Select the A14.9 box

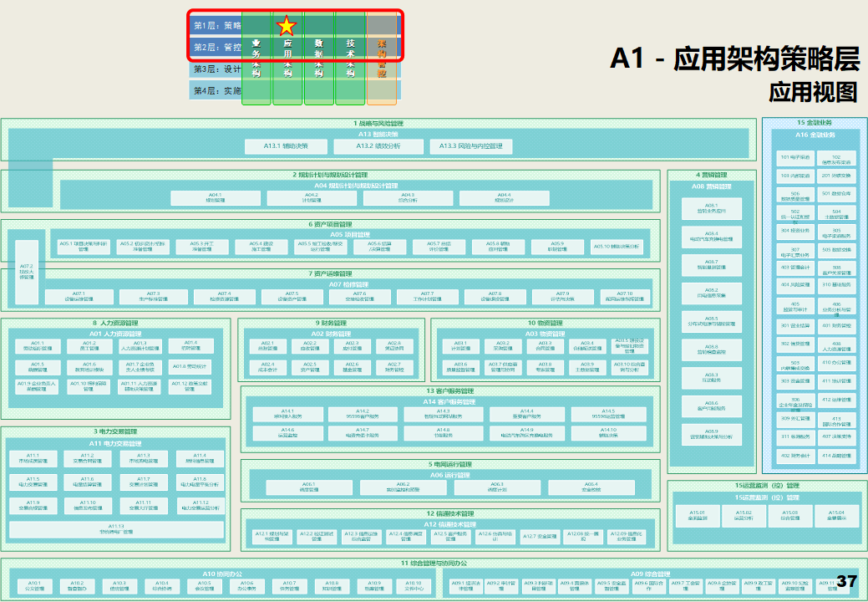(527, 432)
